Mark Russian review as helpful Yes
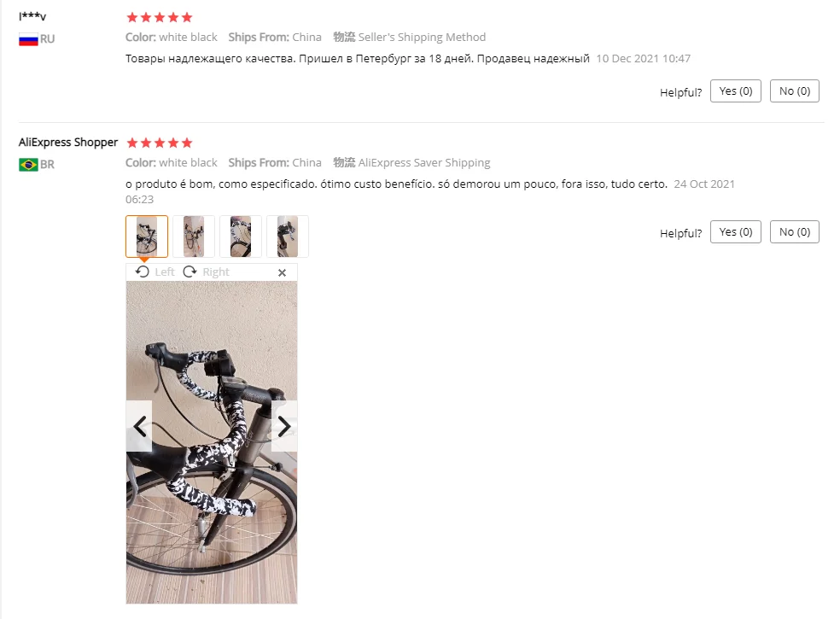The image size is (840, 619). pyautogui.click(x=736, y=91)
